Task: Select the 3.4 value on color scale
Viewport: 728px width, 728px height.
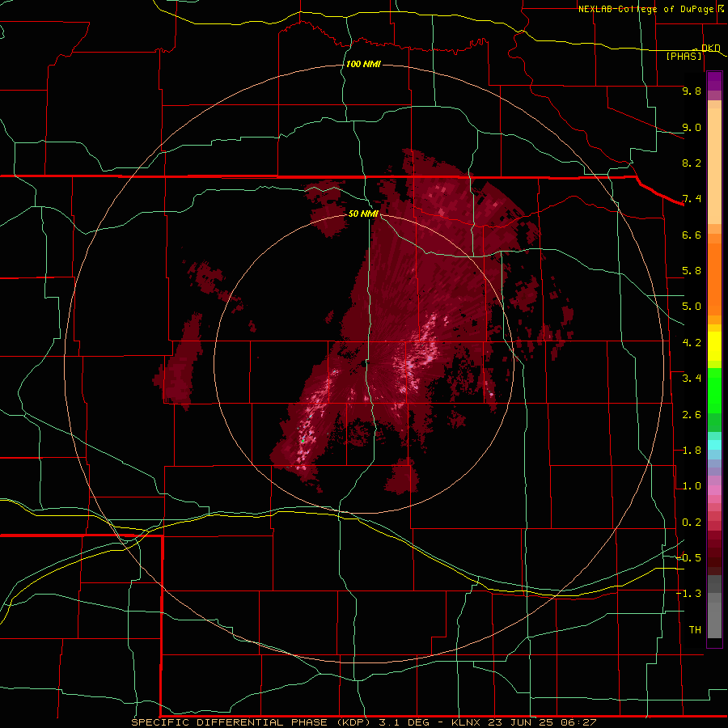Action: coord(692,379)
